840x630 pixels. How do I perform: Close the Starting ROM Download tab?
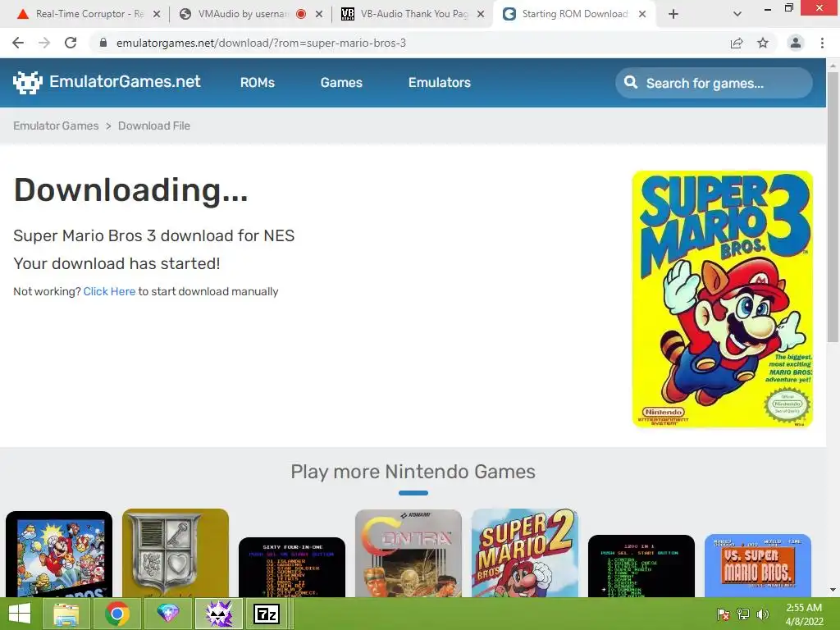click(642, 14)
